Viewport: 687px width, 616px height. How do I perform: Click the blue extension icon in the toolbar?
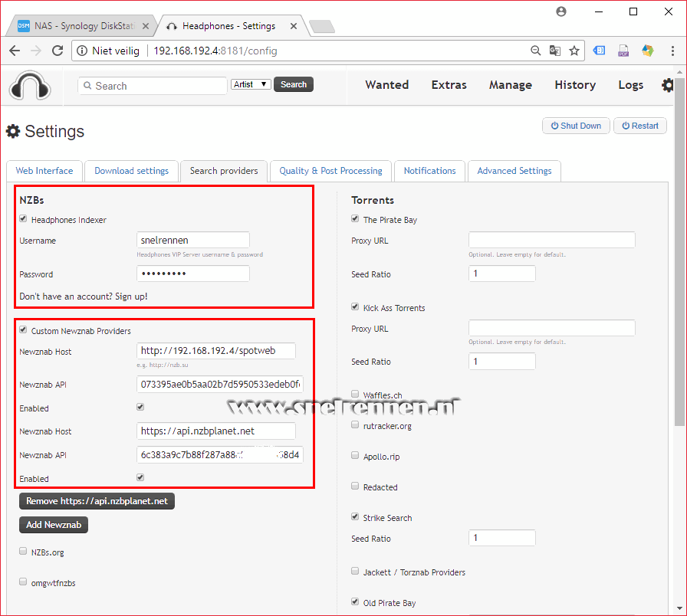pyautogui.click(x=599, y=51)
